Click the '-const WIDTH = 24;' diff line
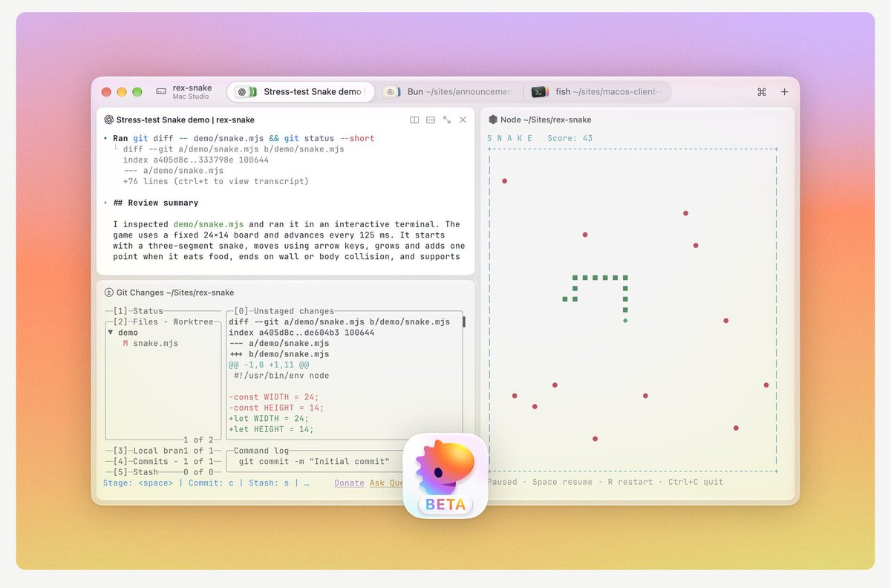The image size is (891, 588). pyautogui.click(x=274, y=397)
